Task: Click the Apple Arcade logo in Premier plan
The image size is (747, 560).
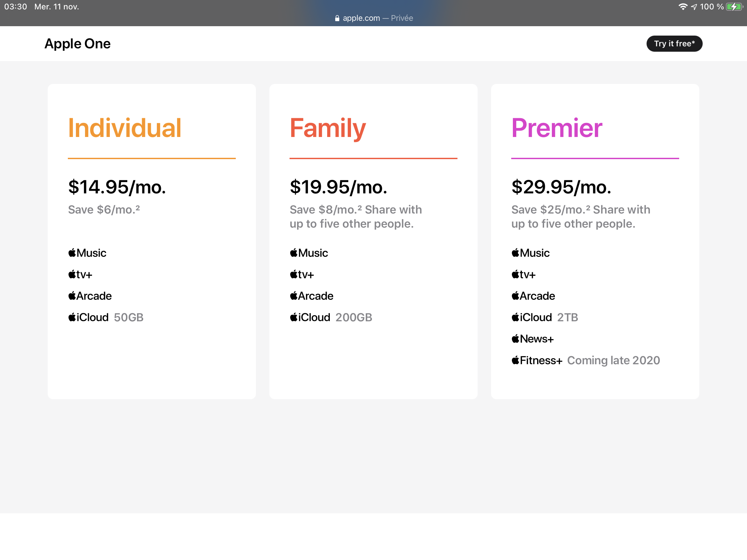Action: 533,296
